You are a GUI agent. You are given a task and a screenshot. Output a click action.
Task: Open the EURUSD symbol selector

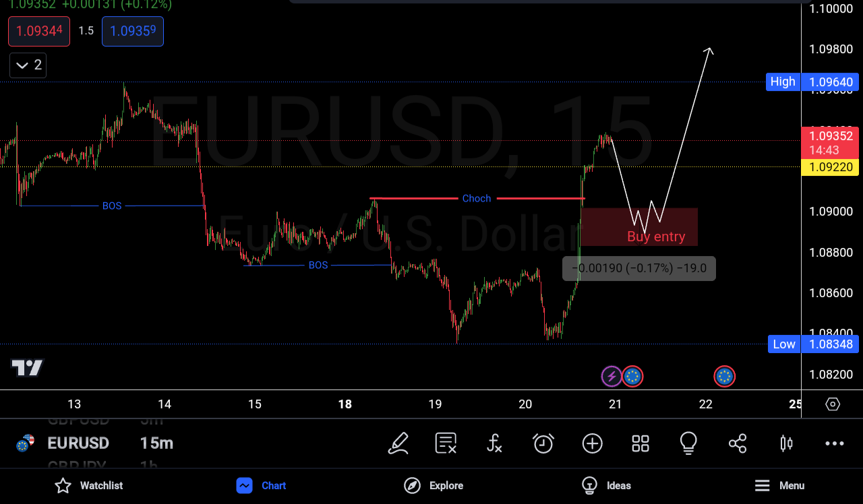pyautogui.click(x=78, y=443)
